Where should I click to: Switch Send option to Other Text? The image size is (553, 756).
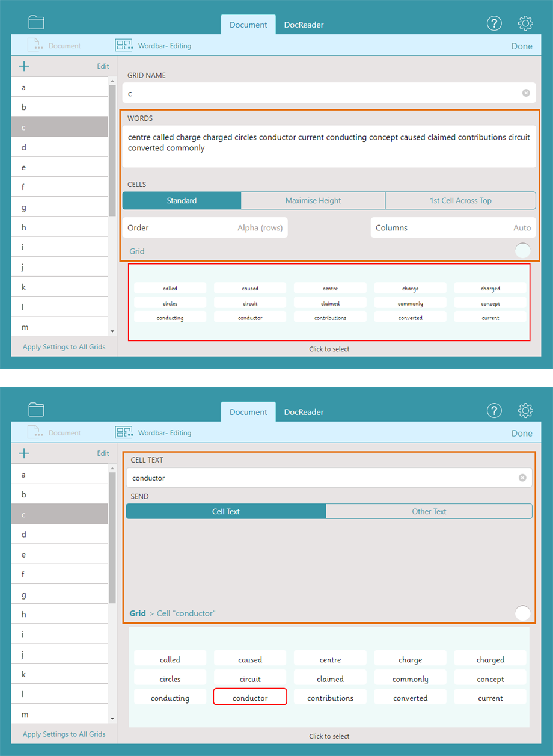pyautogui.click(x=429, y=511)
